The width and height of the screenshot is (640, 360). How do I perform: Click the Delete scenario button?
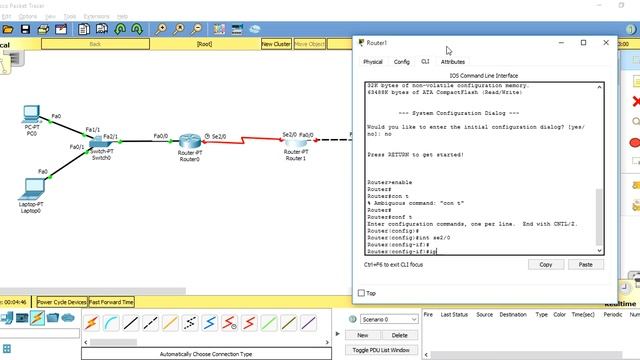pyautogui.click(x=399, y=335)
